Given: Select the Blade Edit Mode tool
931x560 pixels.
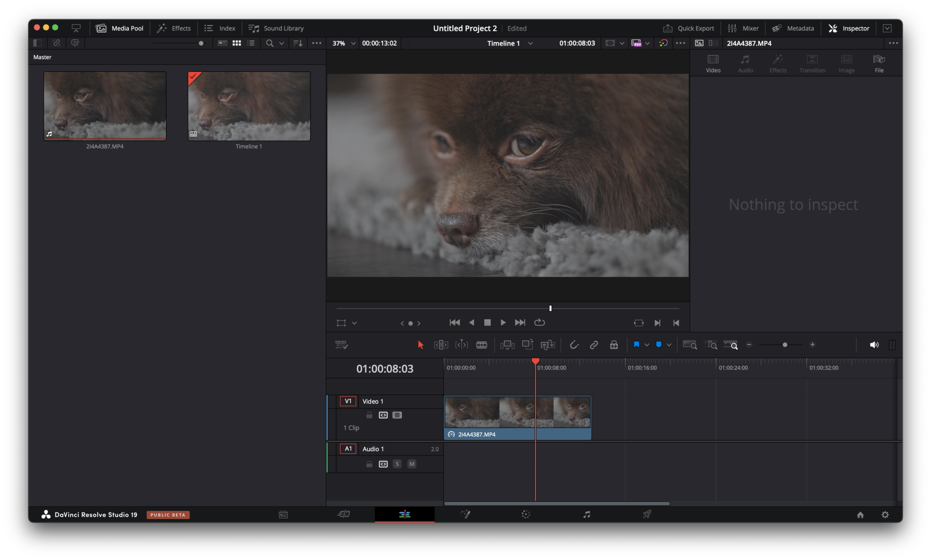Looking at the screenshot, I should click(x=482, y=345).
